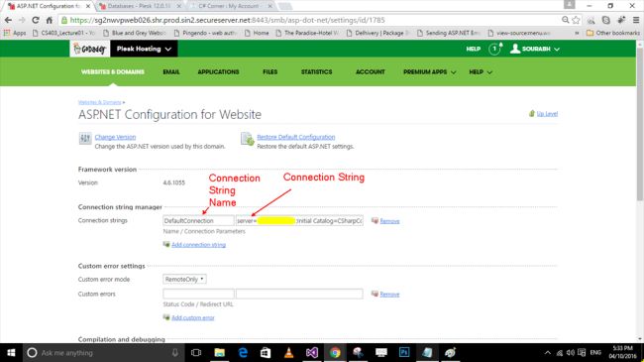Open Photoshop from the taskbar

click(x=404, y=352)
